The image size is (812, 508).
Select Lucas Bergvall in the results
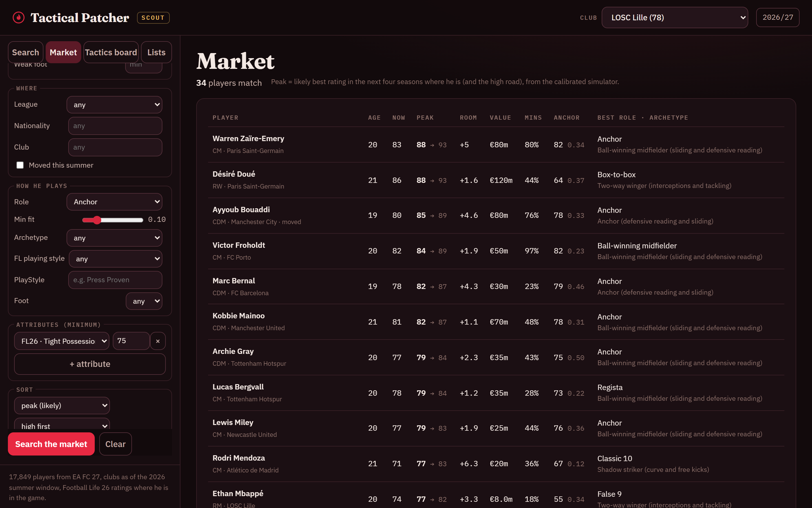click(496, 393)
